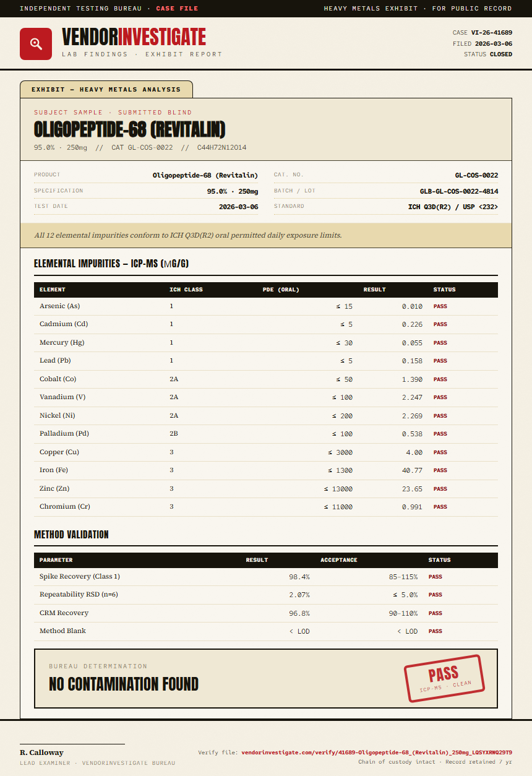Image resolution: width=532 pixels, height=776 pixels.
Task: Click the case number VI-26-41689
Action: click(x=492, y=33)
